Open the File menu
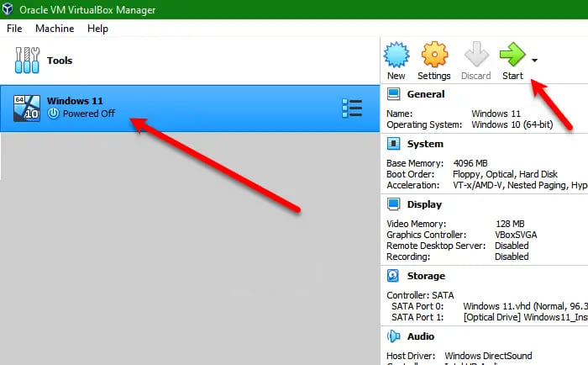The width and height of the screenshot is (588, 365). [14, 29]
